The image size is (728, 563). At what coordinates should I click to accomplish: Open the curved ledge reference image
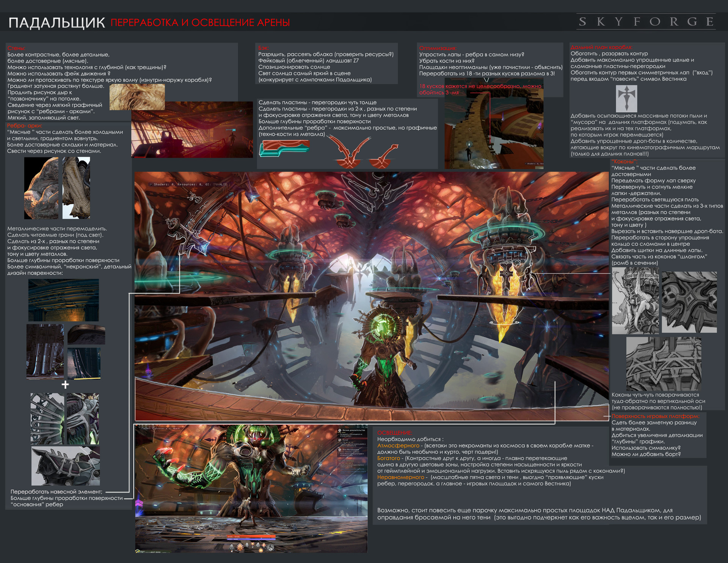pos(86,335)
